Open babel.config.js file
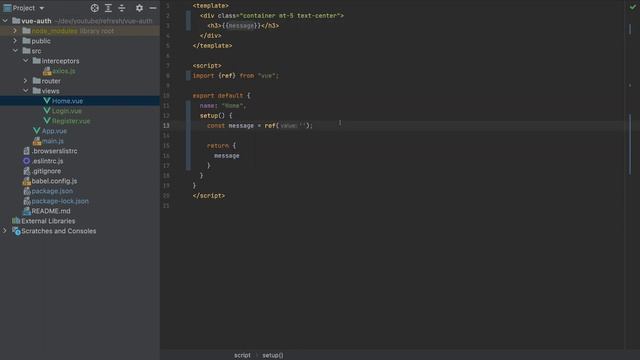The width and height of the screenshot is (640, 360). [54, 181]
